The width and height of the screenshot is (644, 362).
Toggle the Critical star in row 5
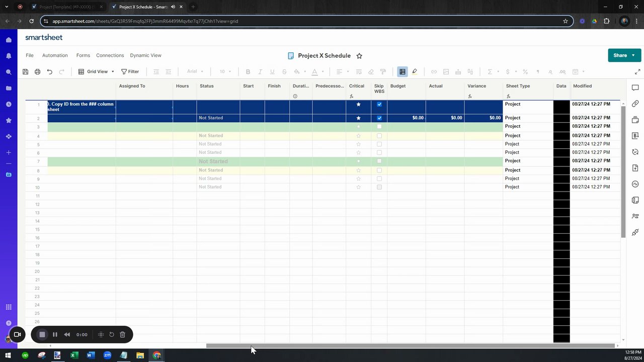click(x=359, y=144)
